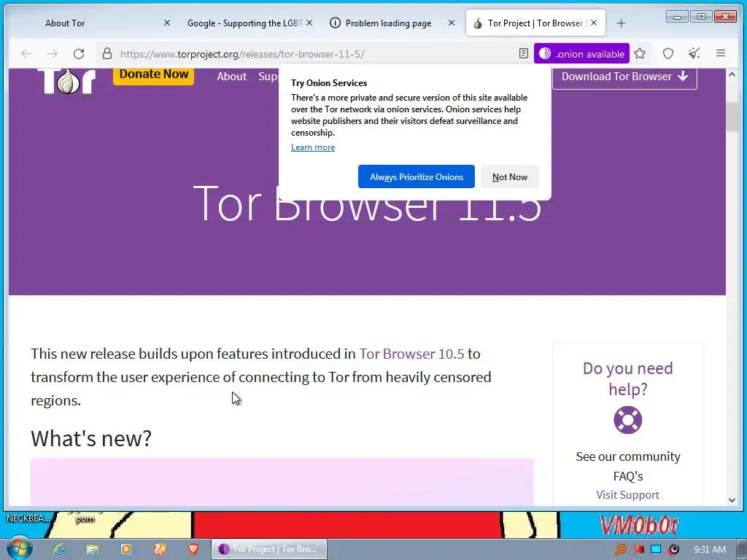Click the forward navigation arrow
The height and width of the screenshot is (560, 747).
53,54
